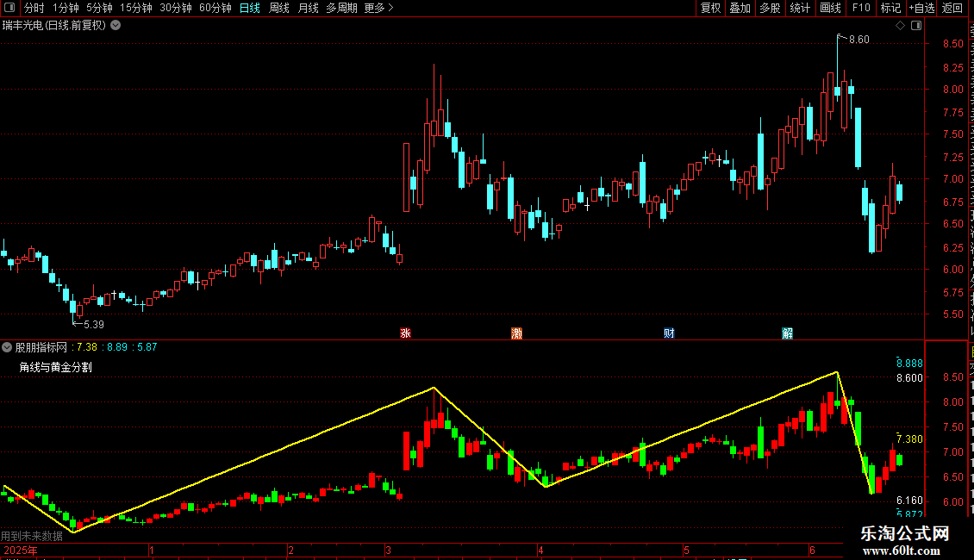Add stock via +自选 button
This screenshot has width=974, height=560.
(921, 8)
